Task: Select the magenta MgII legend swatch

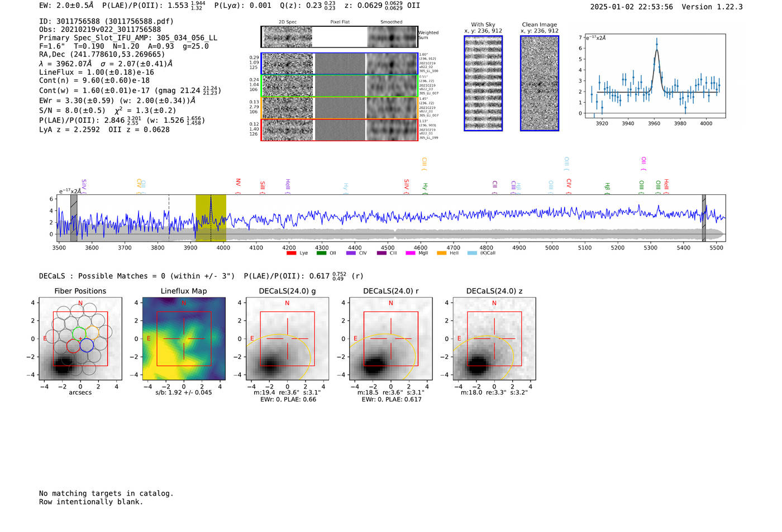Action: coord(410,253)
